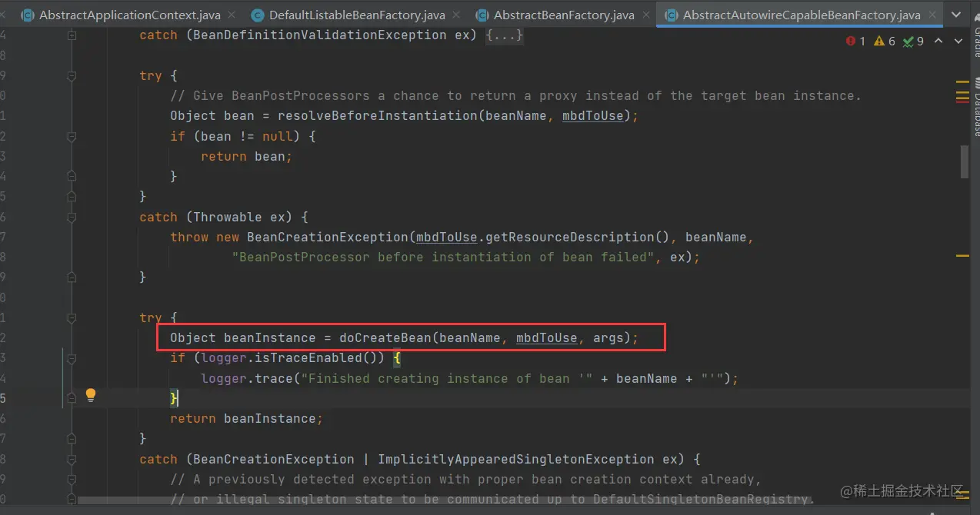Switch to AbstractBeanFactory.java tab
The width and height of the screenshot is (980, 515).
pos(564,15)
